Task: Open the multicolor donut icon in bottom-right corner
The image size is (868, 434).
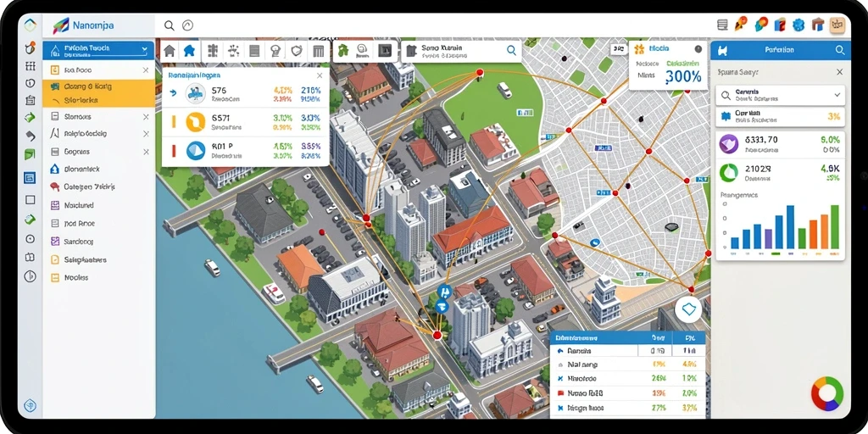Action: [827, 393]
